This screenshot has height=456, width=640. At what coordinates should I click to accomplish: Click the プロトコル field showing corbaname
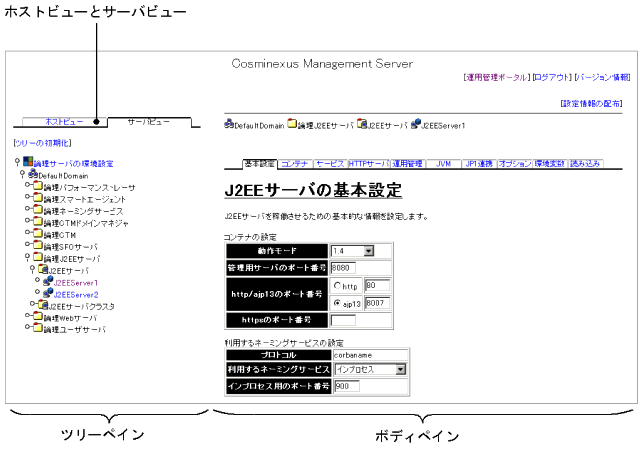coord(371,355)
